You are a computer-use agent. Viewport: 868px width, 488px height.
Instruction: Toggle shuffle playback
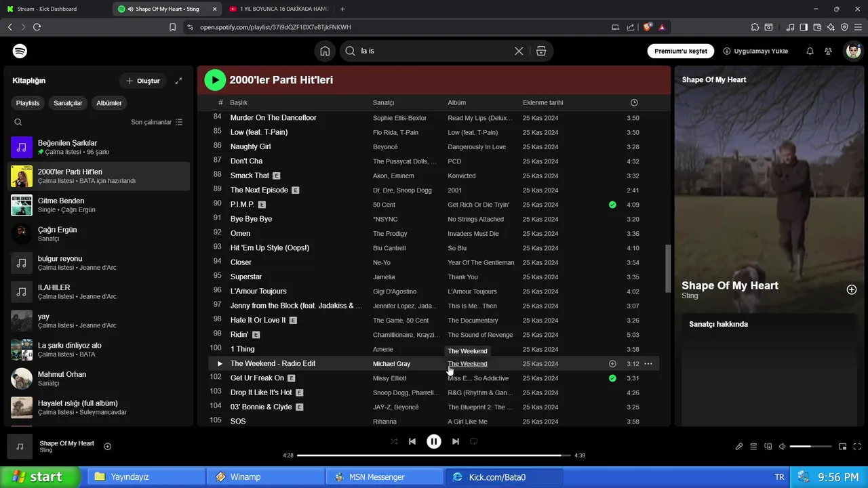click(394, 441)
